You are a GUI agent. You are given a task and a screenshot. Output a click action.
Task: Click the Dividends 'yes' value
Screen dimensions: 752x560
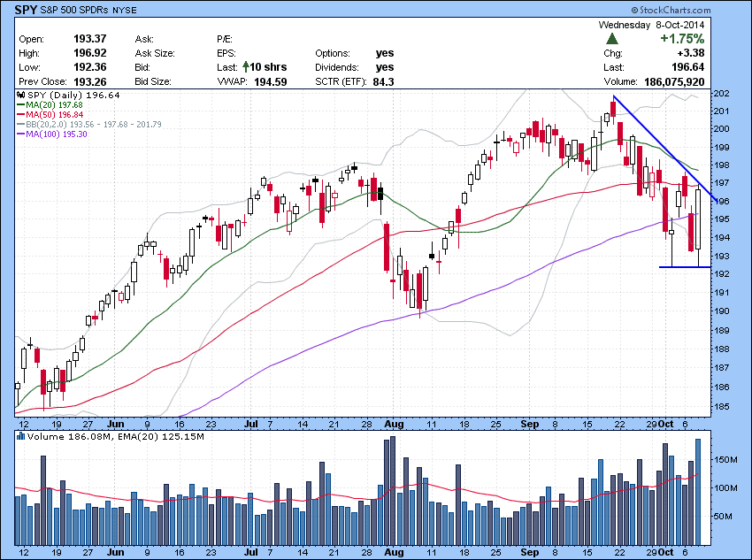pyautogui.click(x=385, y=67)
